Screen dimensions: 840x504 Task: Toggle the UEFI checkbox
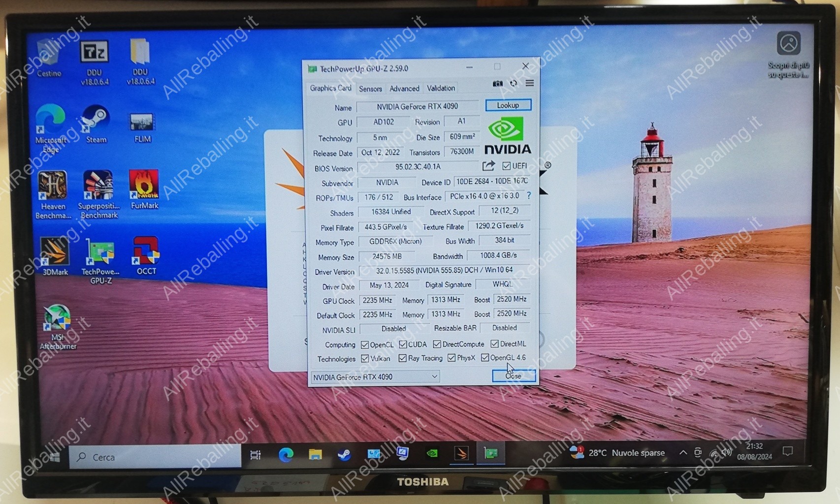coord(506,166)
